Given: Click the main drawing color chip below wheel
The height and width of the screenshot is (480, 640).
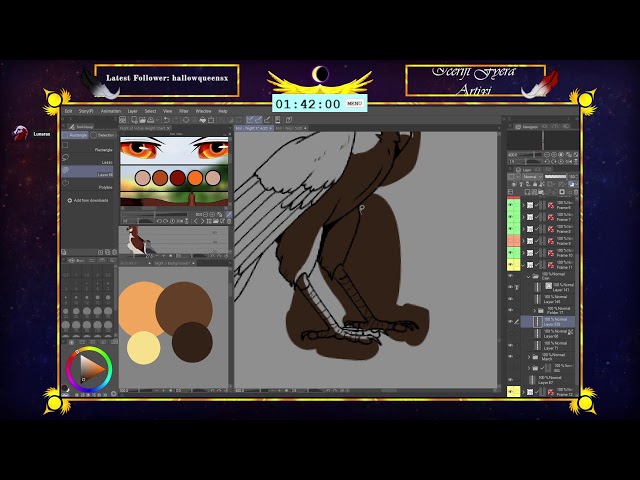Looking at the screenshot, I should (64, 387).
